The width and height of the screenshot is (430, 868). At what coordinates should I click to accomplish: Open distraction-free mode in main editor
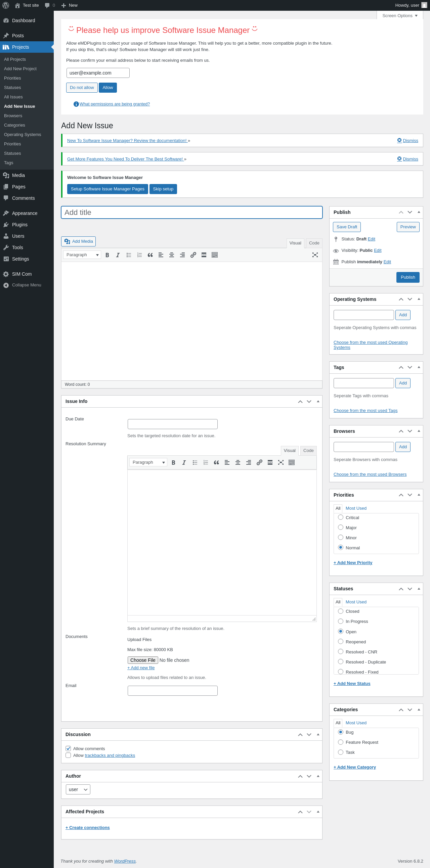(x=315, y=255)
